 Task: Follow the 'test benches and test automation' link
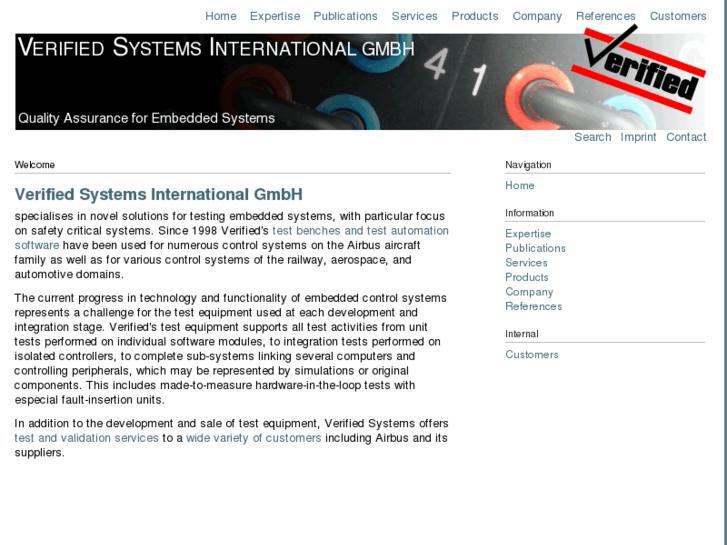(x=360, y=231)
